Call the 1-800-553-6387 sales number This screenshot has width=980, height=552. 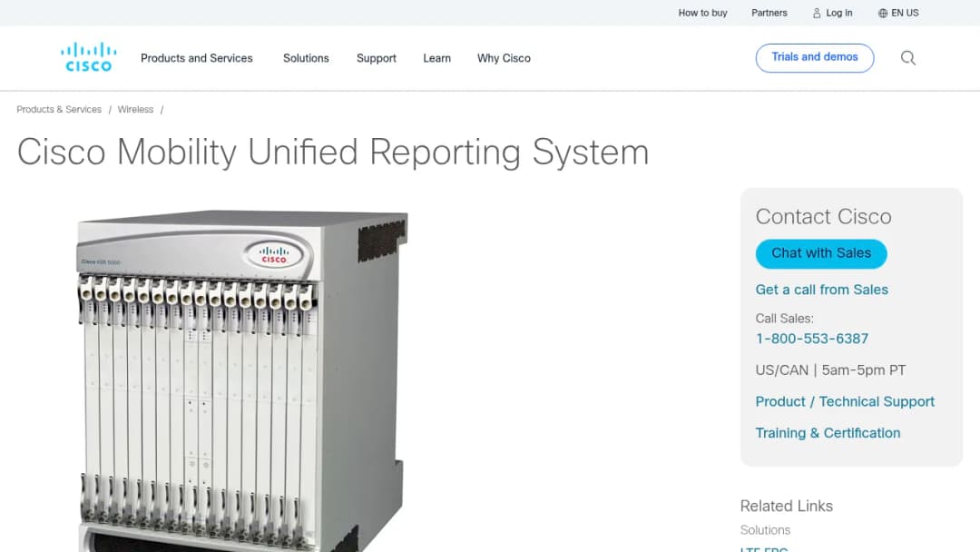(x=812, y=339)
